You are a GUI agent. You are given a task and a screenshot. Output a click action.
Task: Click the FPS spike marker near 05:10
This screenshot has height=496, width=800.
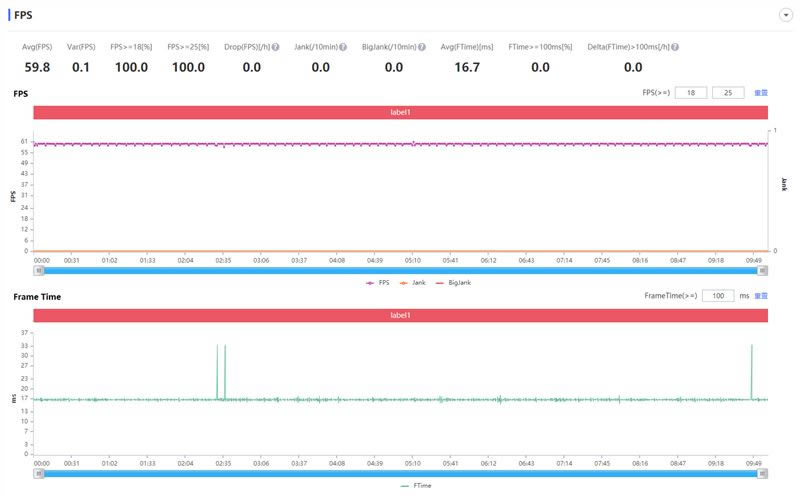(x=413, y=142)
